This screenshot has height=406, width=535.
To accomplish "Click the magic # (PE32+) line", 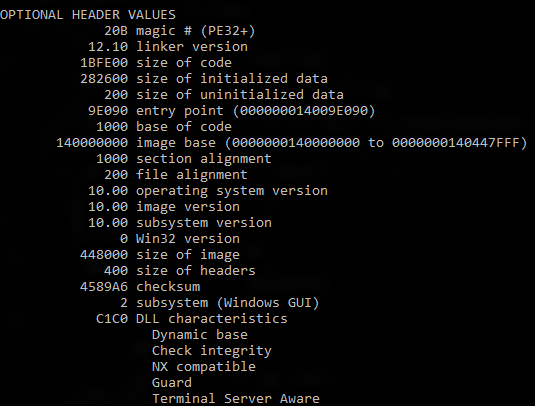I will pyautogui.click(x=180, y=31).
